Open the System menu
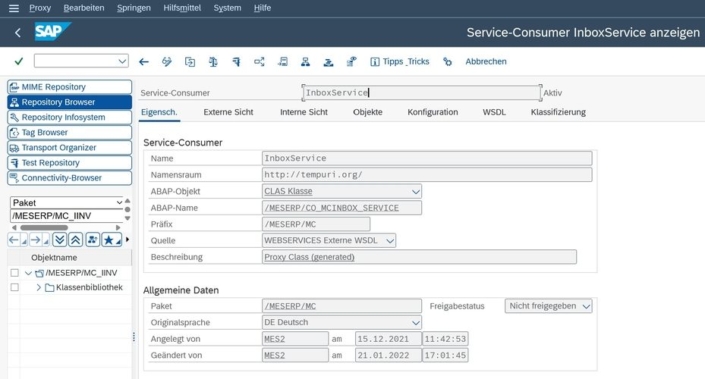Screen dimensions: 705x379 (x=227, y=8)
